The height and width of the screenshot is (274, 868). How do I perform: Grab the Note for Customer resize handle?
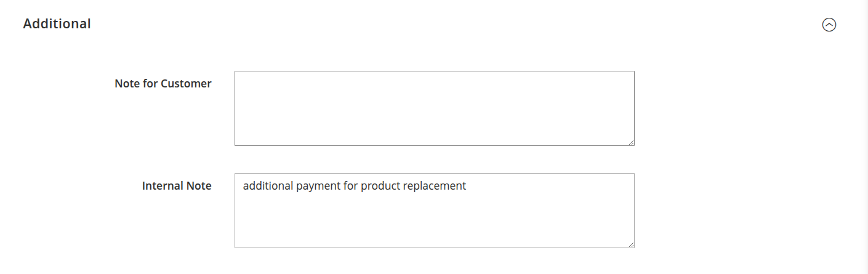pos(631,142)
